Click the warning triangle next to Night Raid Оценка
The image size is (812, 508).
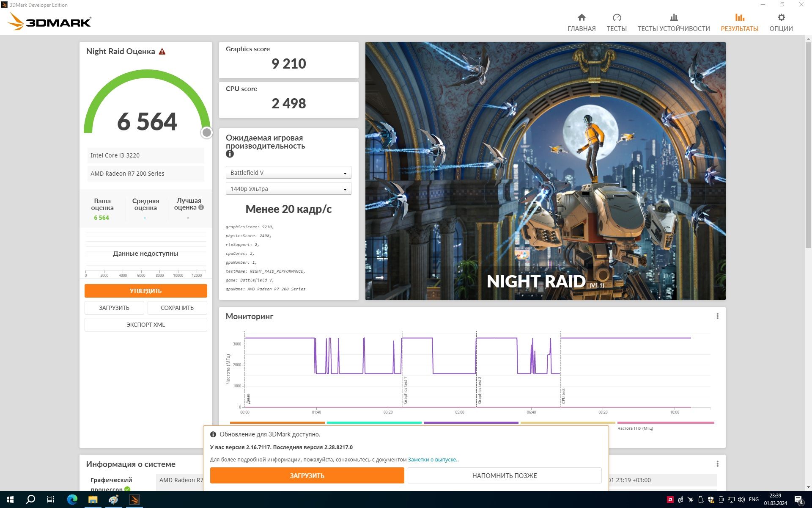[x=162, y=52]
